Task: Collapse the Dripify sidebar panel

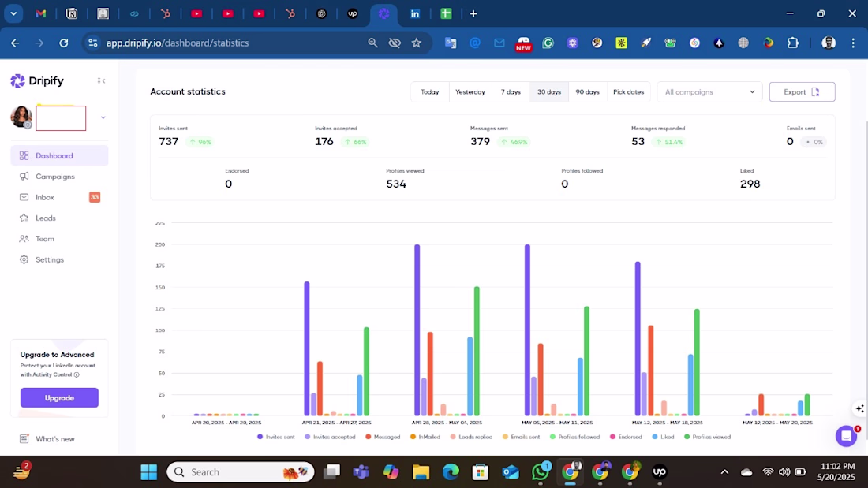Action: pos(101,80)
